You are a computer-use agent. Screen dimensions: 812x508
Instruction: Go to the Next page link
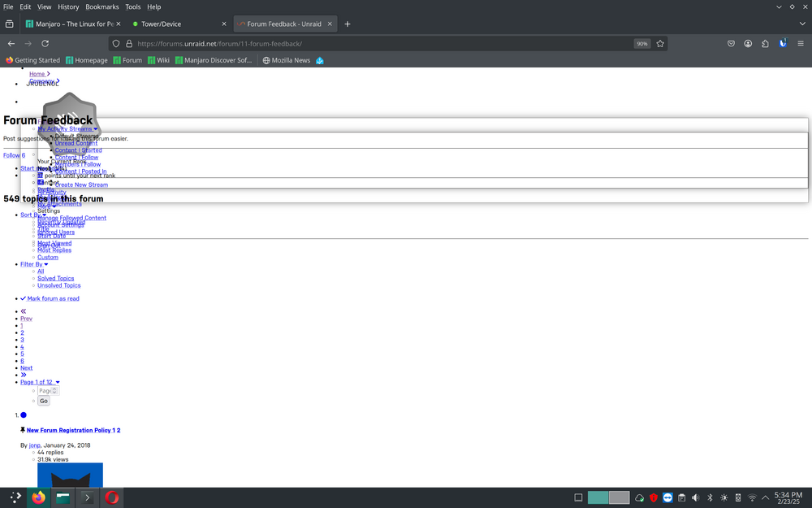[27, 368]
